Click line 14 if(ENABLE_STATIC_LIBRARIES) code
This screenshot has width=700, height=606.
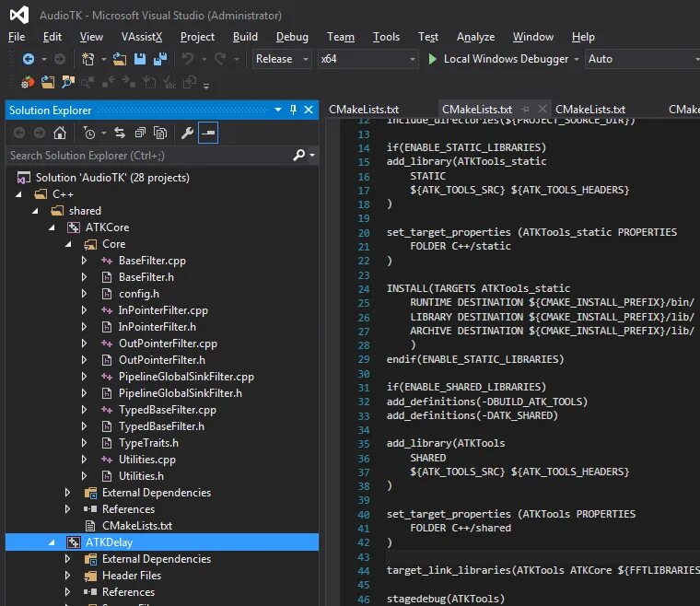tap(466, 147)
